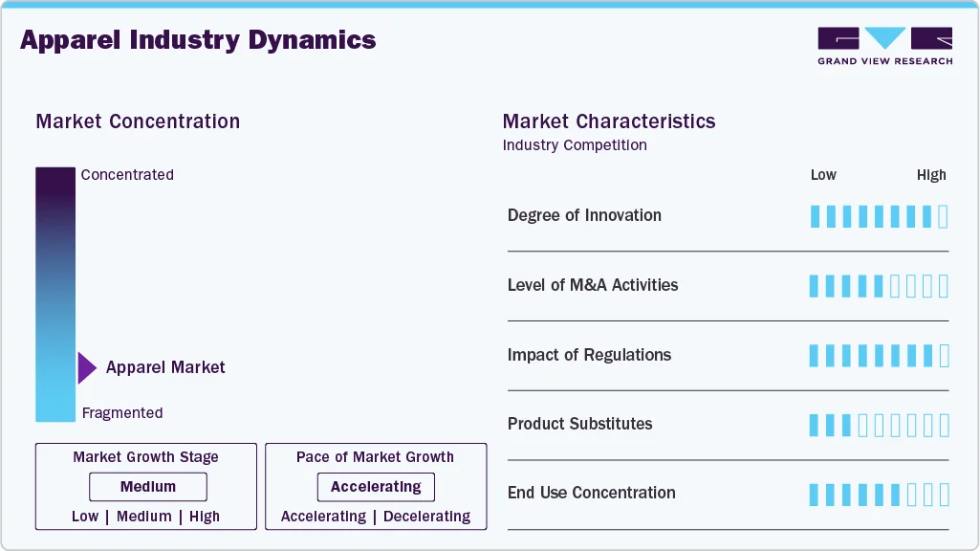Screen dimensions: 980x551
Task: Select the highlighted Medium growth stage box
Action: pyautogui.click(x=148, y=487)
